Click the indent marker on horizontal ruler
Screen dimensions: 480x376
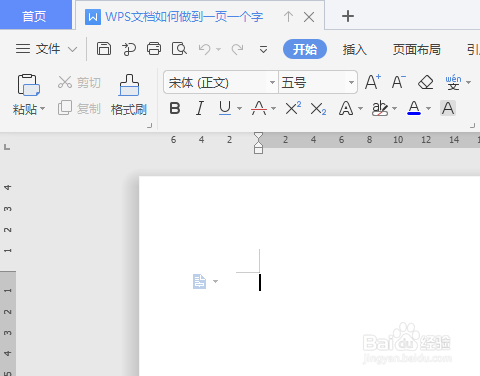[x=258, y=143]
